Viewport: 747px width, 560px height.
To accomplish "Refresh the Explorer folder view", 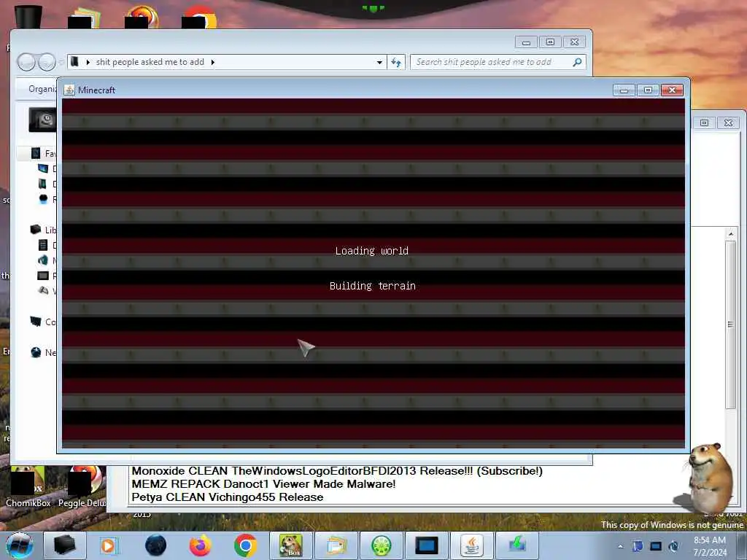I will pyautogui.click(x=396, y=63).
